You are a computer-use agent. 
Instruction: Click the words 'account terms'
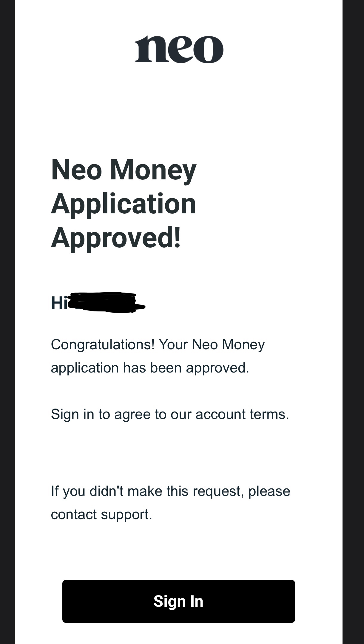coord(242,414)
